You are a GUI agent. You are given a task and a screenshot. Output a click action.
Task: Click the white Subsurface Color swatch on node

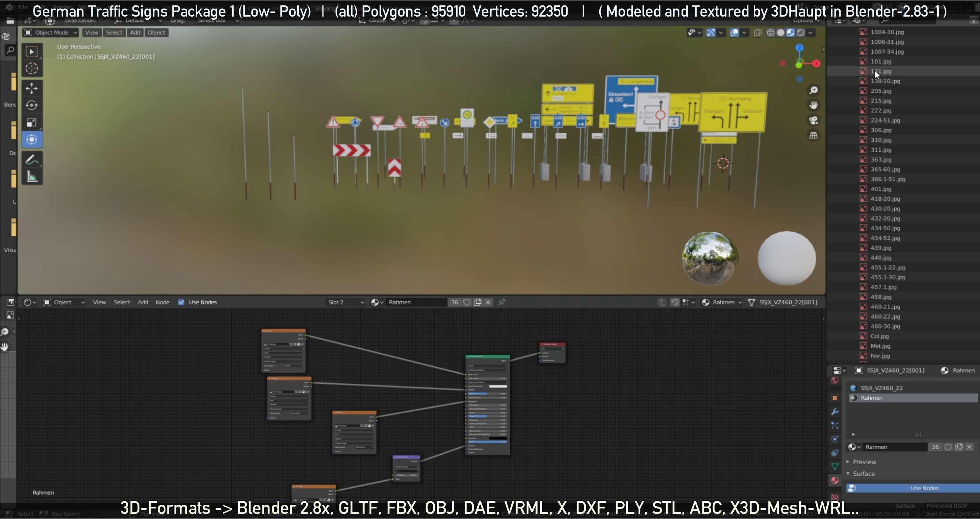tap(498, 386)
